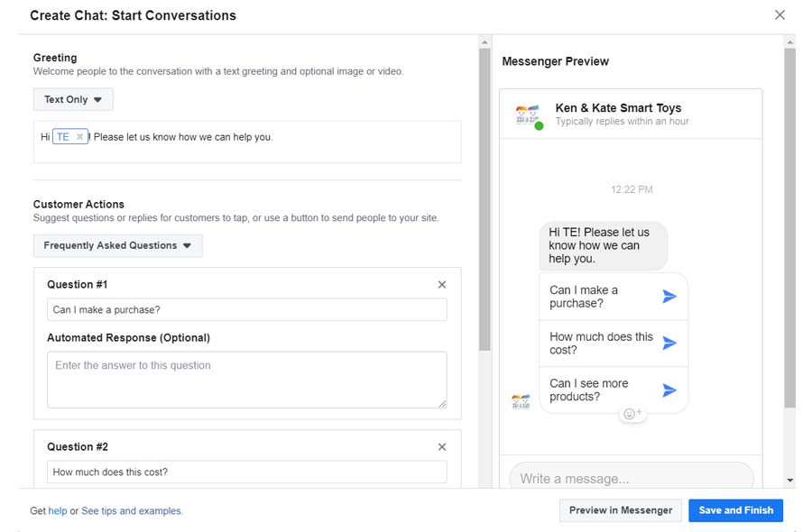
Task: Click Automated Response (Optional) label
Action: (x=128, y=337)
